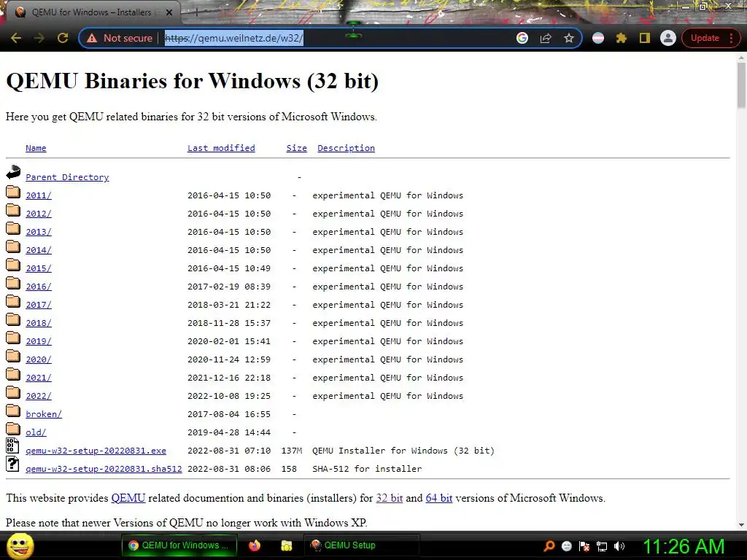The image size is (747, 560).
Task: Click the flag tray icon with red X
Action: [584, 546]
